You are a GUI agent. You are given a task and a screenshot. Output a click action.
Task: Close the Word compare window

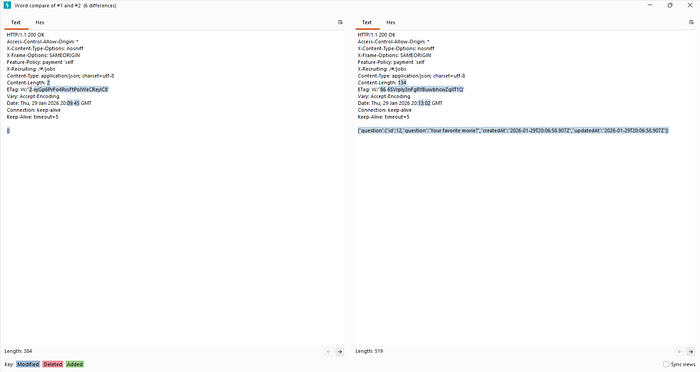690,5
